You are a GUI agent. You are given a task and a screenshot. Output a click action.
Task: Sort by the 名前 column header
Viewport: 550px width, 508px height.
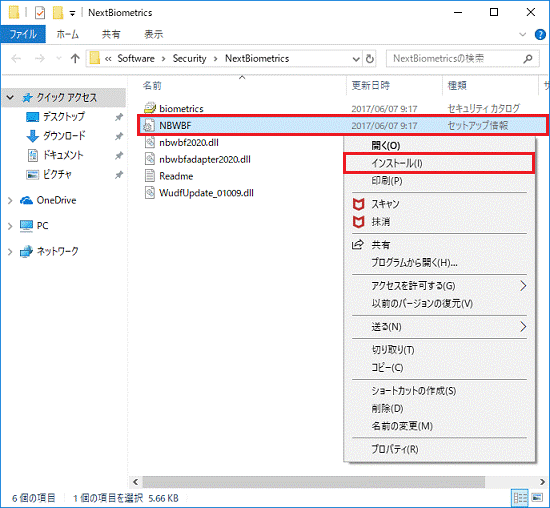[x=152, y=86]
